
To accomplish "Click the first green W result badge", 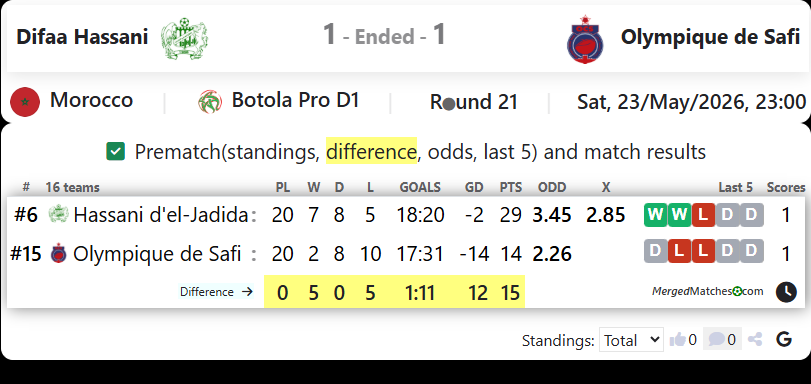I will 655,215.
